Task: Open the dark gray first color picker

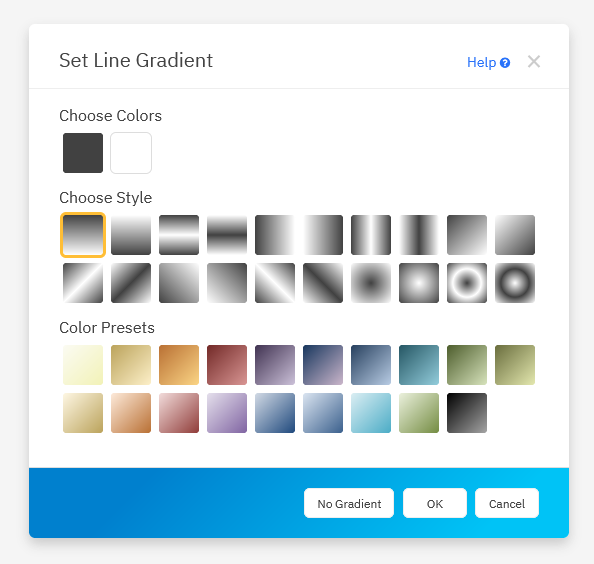Action: [x=83, y=153]
